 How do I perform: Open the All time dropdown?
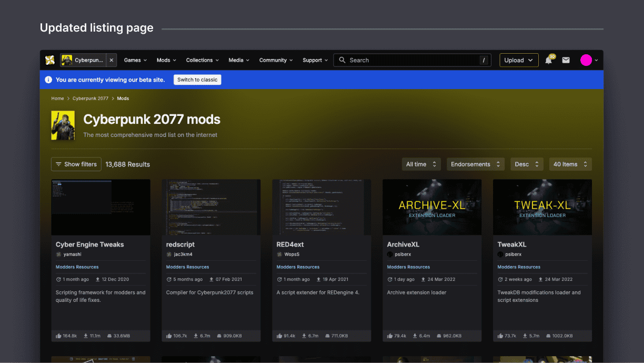[421, 164]
